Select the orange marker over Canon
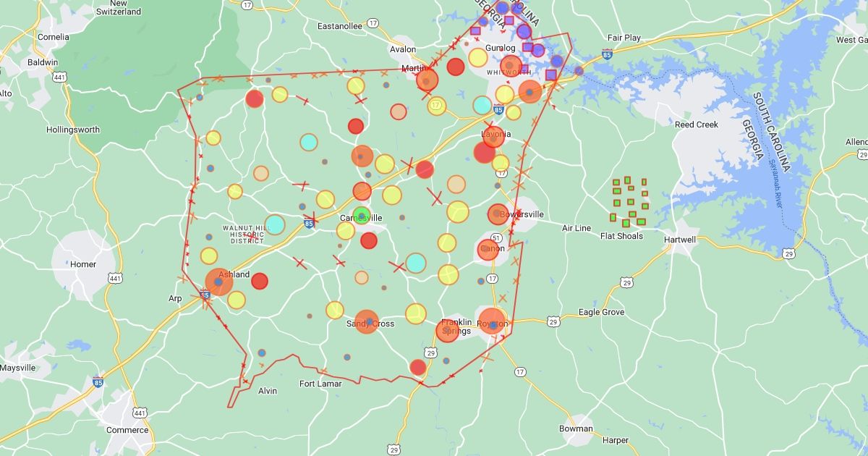Viewport: 868px width, 456px height. pos(490,250)
